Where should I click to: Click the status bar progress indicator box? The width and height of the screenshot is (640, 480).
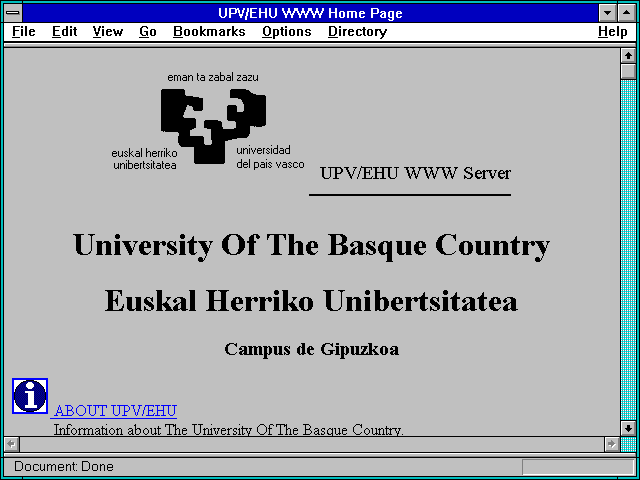tap(578, 467)
